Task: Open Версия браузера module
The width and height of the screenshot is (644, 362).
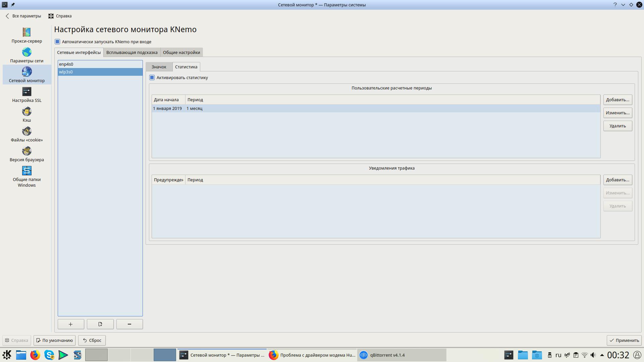Action: [x=26, y=154]
